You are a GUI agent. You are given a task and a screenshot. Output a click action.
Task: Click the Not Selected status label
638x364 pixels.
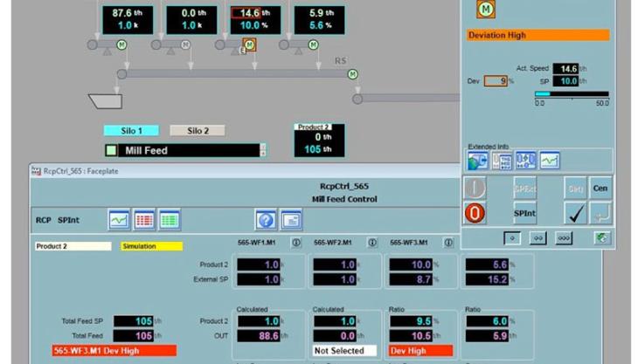(x=344, y=351)
